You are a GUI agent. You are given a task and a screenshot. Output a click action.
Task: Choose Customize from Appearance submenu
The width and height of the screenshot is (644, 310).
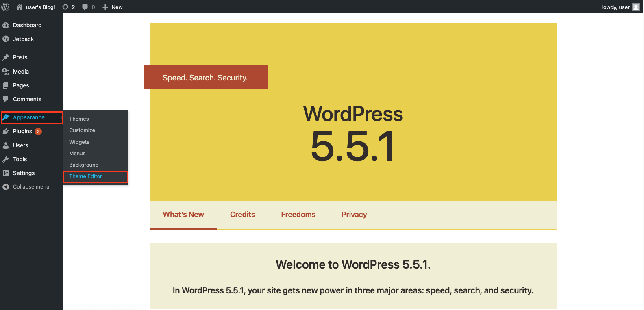point(82,130)
